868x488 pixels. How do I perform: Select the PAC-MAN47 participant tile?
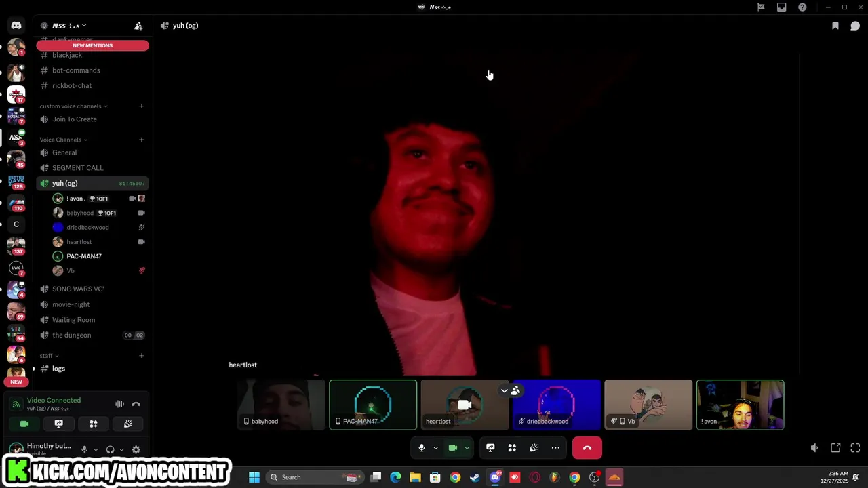[373, 405]
